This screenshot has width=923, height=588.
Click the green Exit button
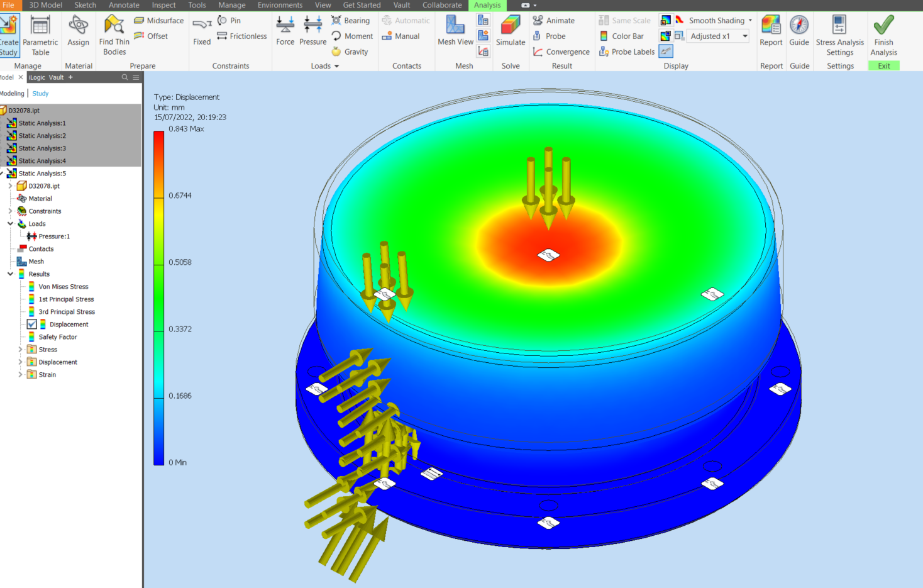883,65
